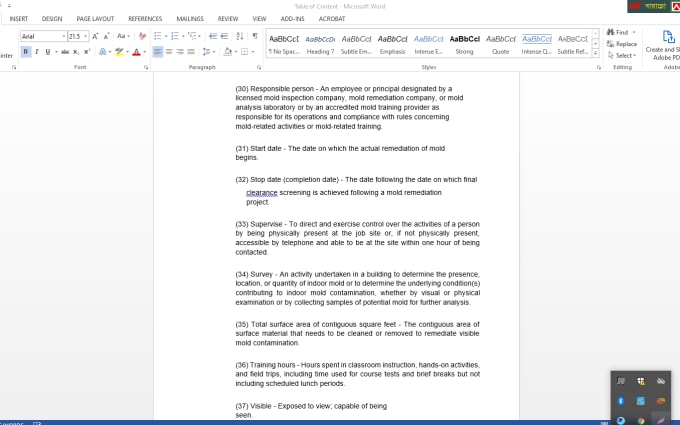The image size is (680, 425).
Task: Open the font size dropdown
Action: click(x=86, y=36)
